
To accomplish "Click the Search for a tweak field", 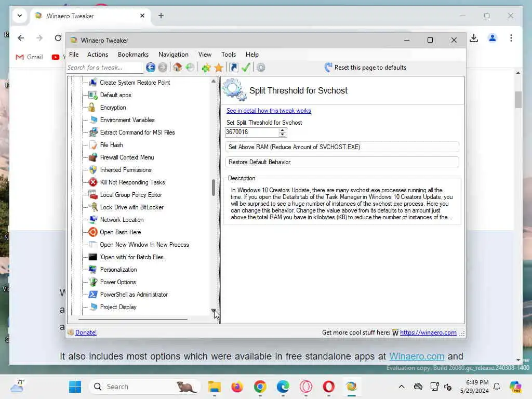I will (104, 68).
